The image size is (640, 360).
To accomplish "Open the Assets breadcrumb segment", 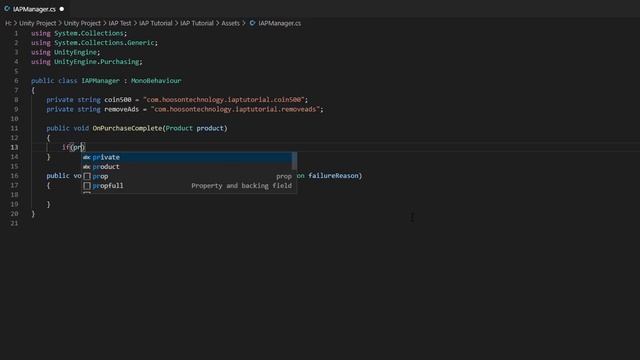I will coord(231,23).
